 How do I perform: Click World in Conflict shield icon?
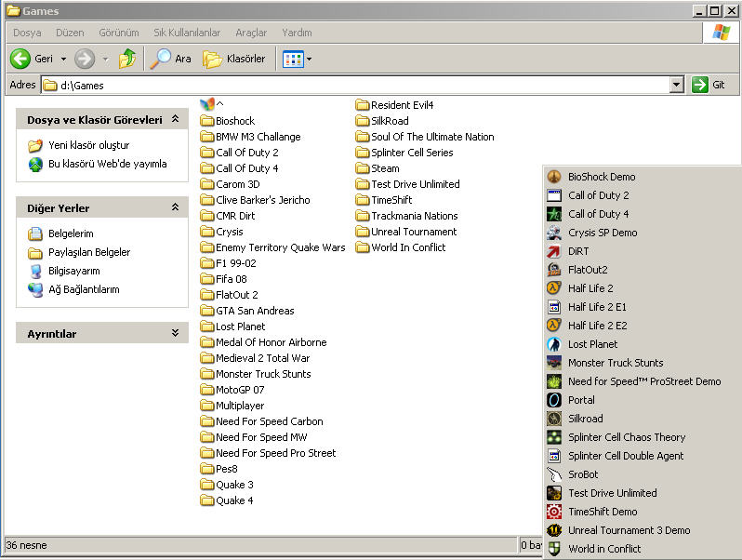pos(554,549)
